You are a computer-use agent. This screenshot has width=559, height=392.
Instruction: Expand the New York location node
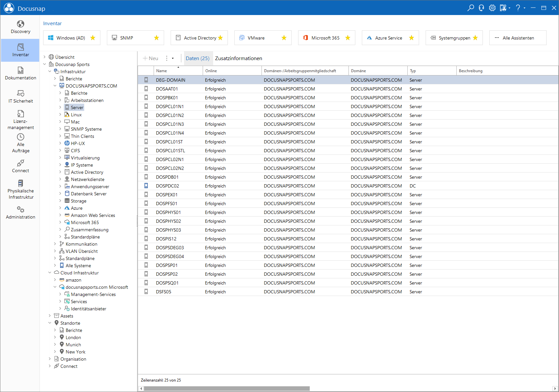tap(55, 352)
